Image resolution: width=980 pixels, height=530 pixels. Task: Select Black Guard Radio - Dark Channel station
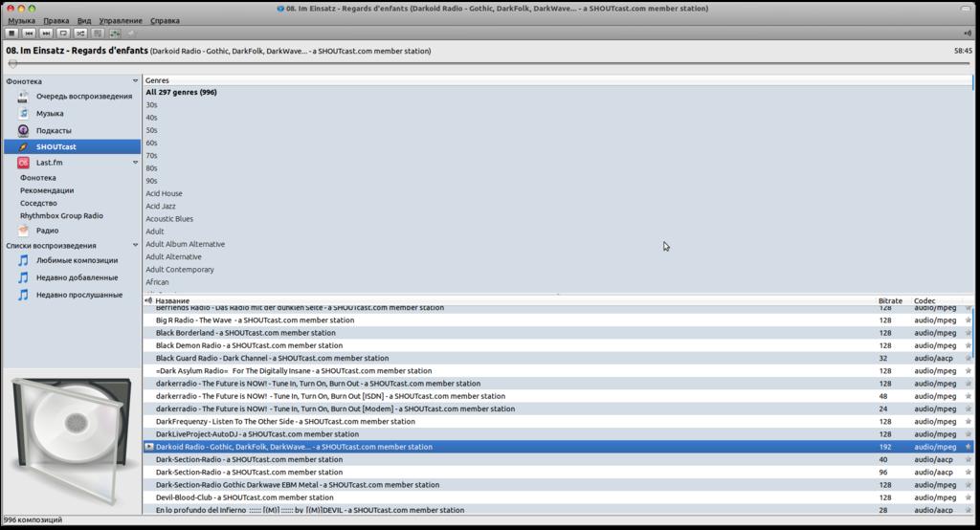558,358
